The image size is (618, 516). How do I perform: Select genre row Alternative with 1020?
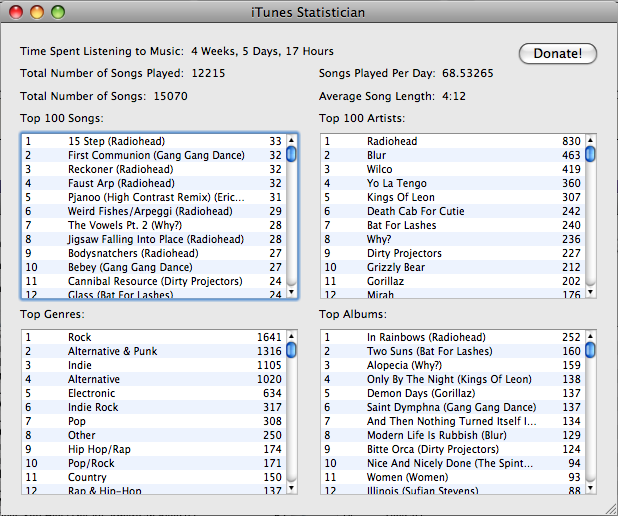pos(154,379)
